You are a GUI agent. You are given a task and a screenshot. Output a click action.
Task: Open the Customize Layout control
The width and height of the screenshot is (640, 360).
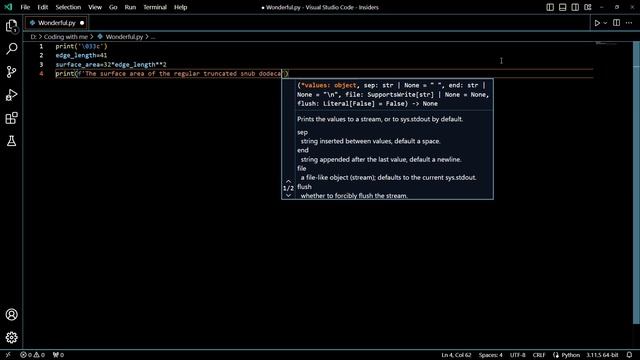tap(588, 7)
